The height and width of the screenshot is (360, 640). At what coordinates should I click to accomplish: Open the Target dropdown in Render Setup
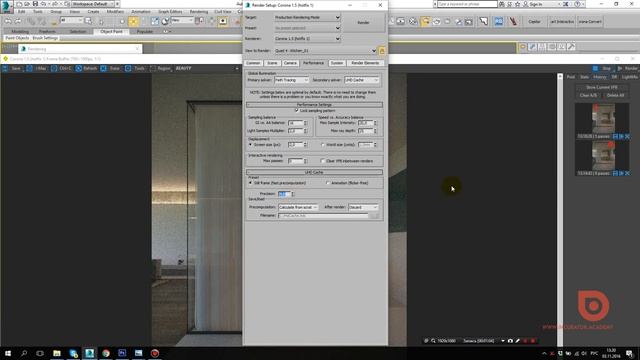pos(307,18)
